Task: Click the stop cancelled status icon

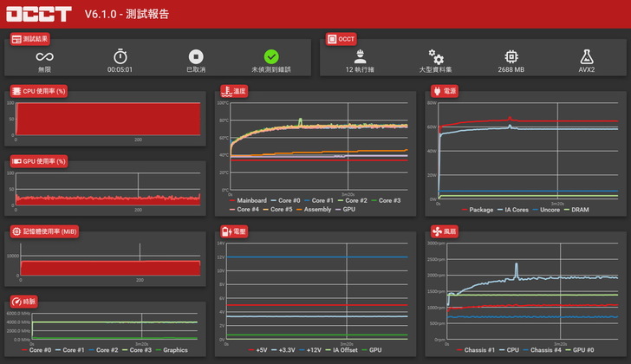Action: tap(196, 56)
